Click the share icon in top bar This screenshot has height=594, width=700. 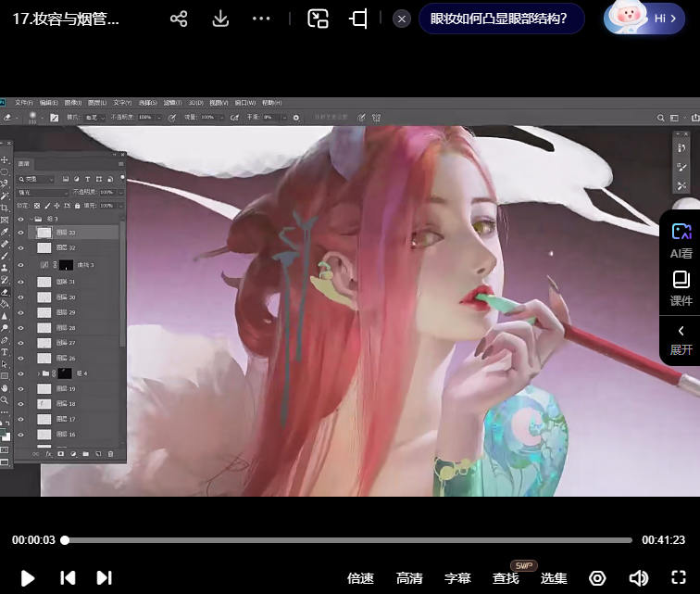coord(179,19)
